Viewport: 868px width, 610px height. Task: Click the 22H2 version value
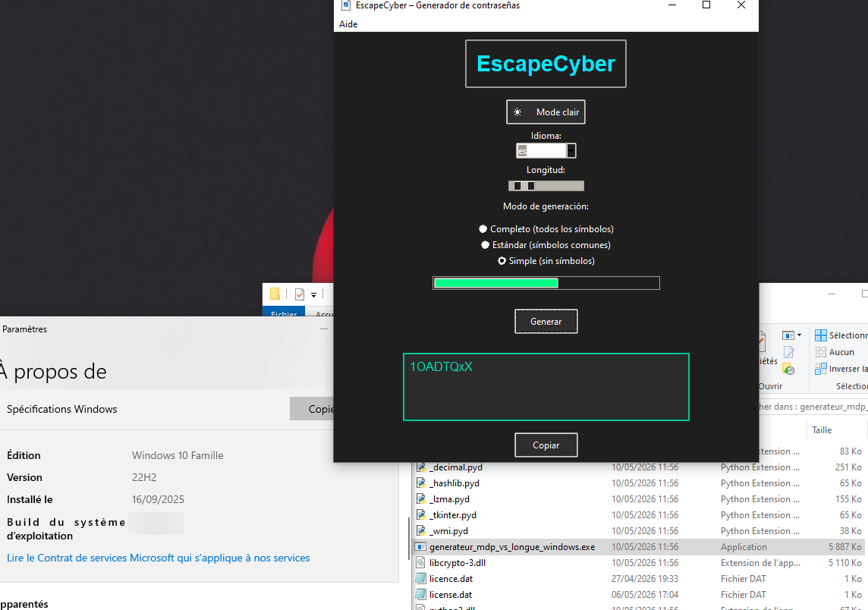click(144, 477)
